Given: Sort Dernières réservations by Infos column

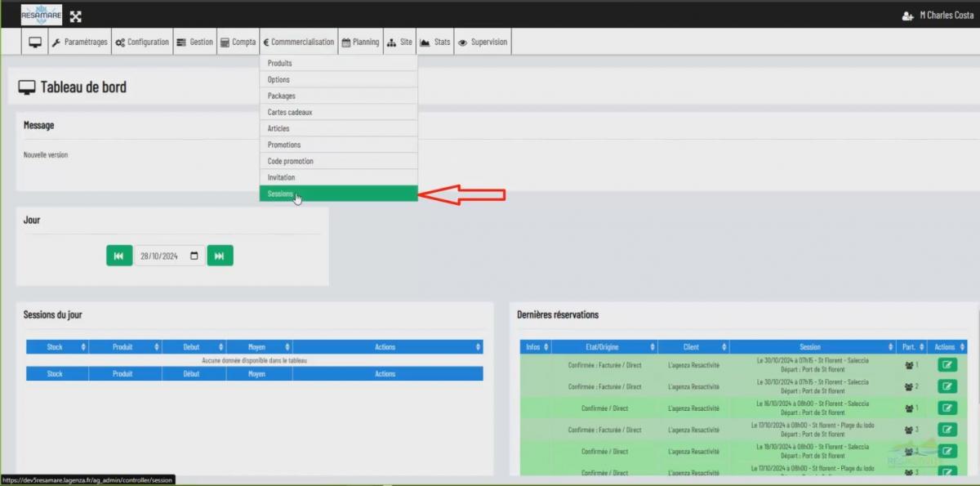Looking at the screenshot, I should 536,347.
